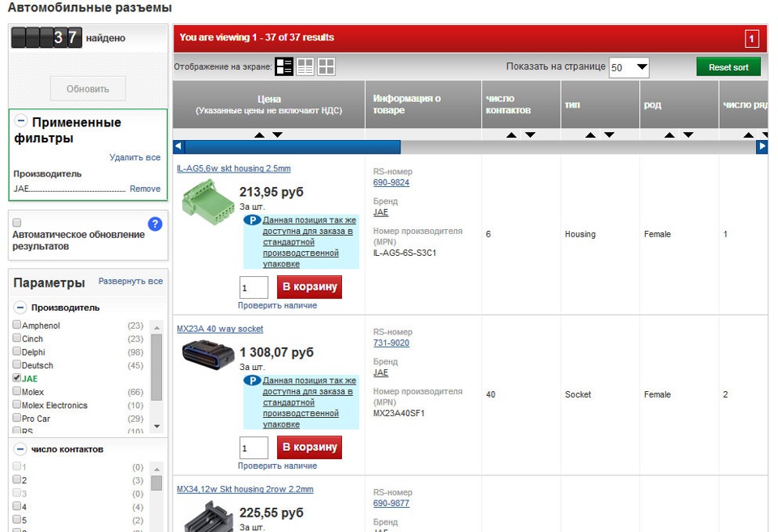Viewport: 778px width, 532px height.
Task: Collapse the Производитель parameter section
Action: (x=20, y=308)
